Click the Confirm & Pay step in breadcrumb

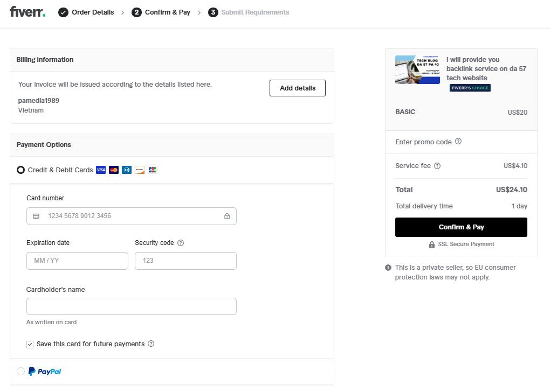pos(161,12)
